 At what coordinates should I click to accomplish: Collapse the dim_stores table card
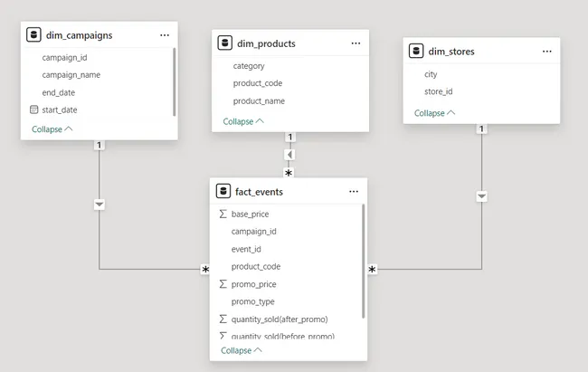coord(434,113)
